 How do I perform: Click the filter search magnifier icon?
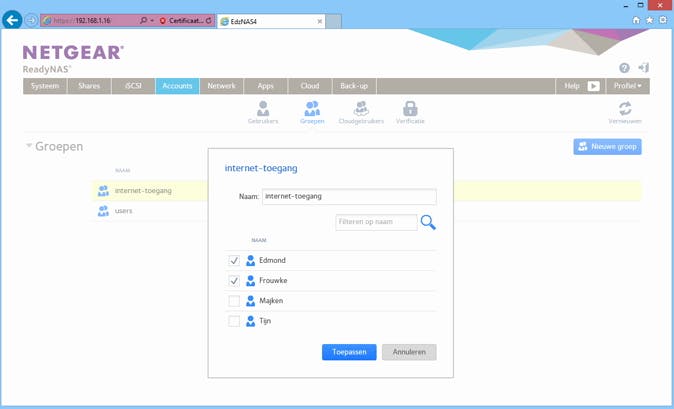click(x=428, y=222)
